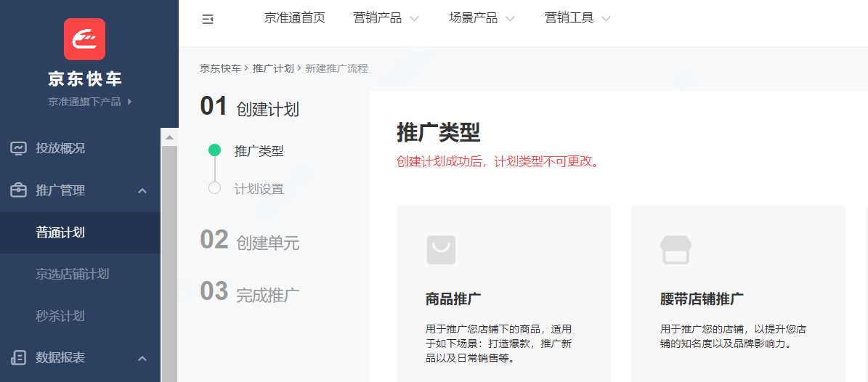Viewport: 868px width, 382px height.
Task: Click the red notice 创建计划成功后，计划类型不可更改
Action: (498, 162)
